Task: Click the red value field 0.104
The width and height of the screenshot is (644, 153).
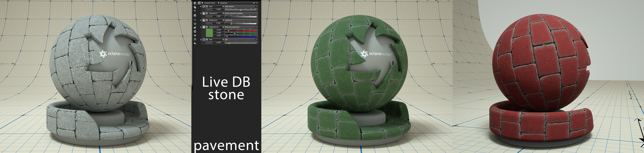Action: (x=219, y=30)
